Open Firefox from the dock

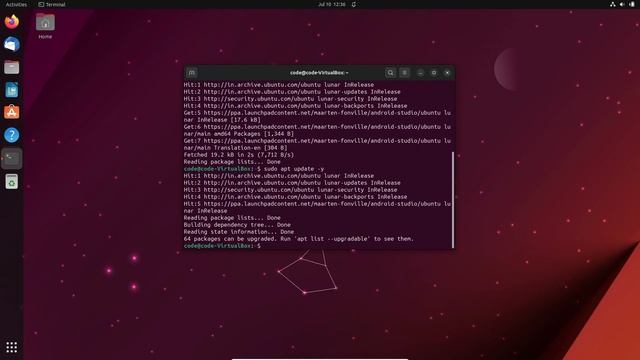point(11,22)
